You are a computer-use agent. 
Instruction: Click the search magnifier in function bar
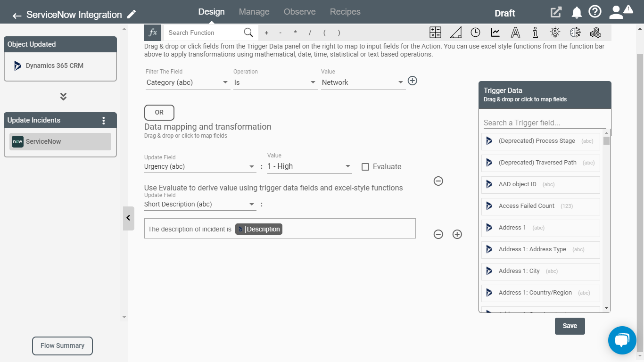[248, 33]
